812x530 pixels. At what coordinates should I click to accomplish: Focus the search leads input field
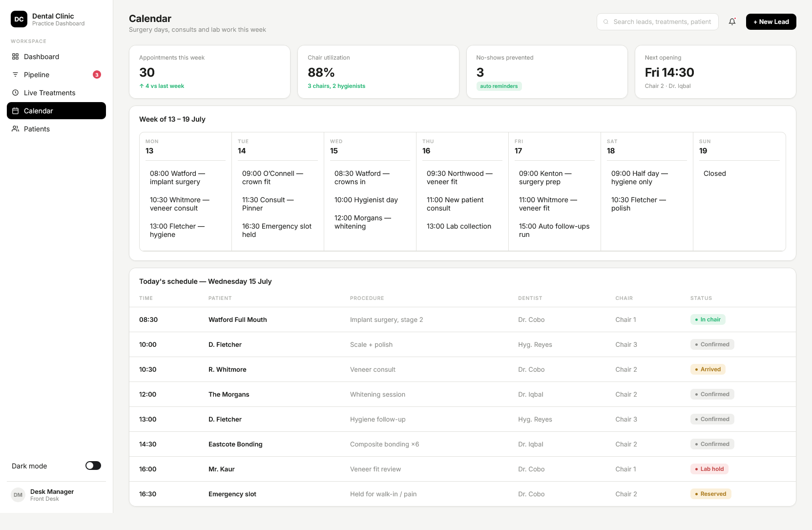[658, 21]
